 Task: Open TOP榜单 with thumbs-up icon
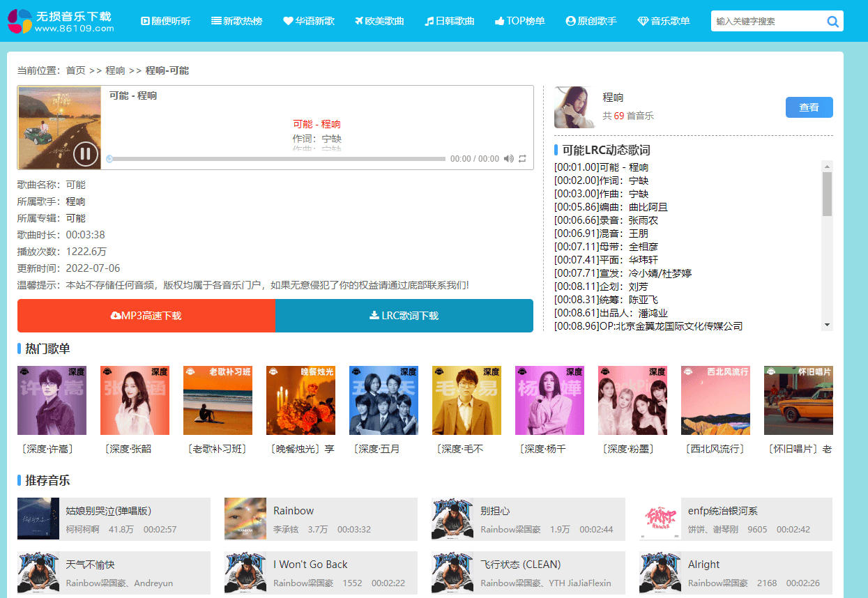(x=520, y=21)
